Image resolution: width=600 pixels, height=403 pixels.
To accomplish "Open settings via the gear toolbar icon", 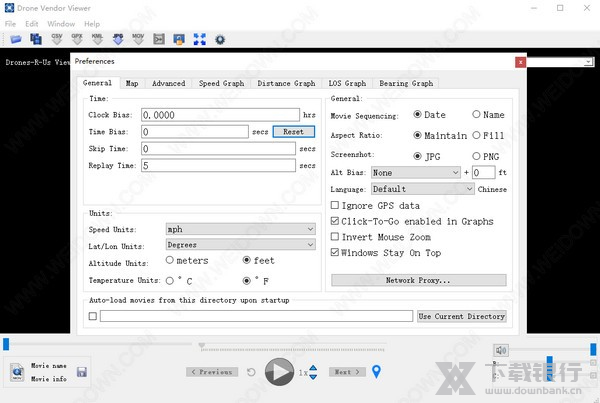I will click(x=220, y=39).
